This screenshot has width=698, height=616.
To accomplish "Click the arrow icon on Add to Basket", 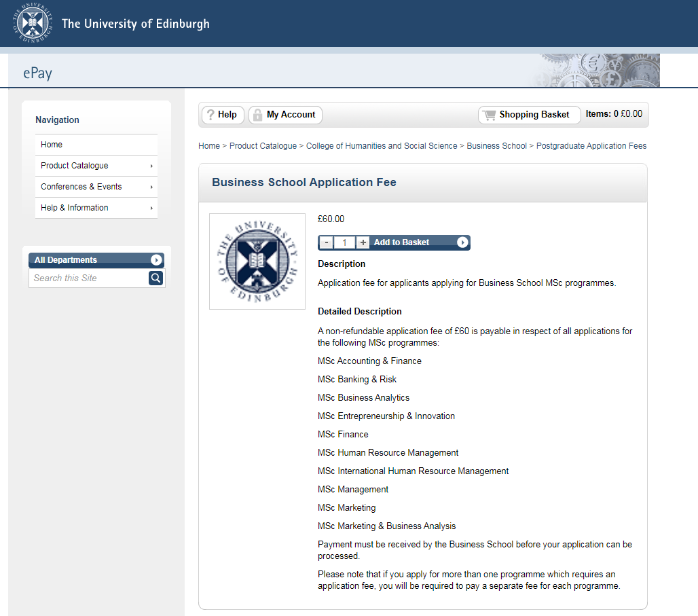I will 462,242.
